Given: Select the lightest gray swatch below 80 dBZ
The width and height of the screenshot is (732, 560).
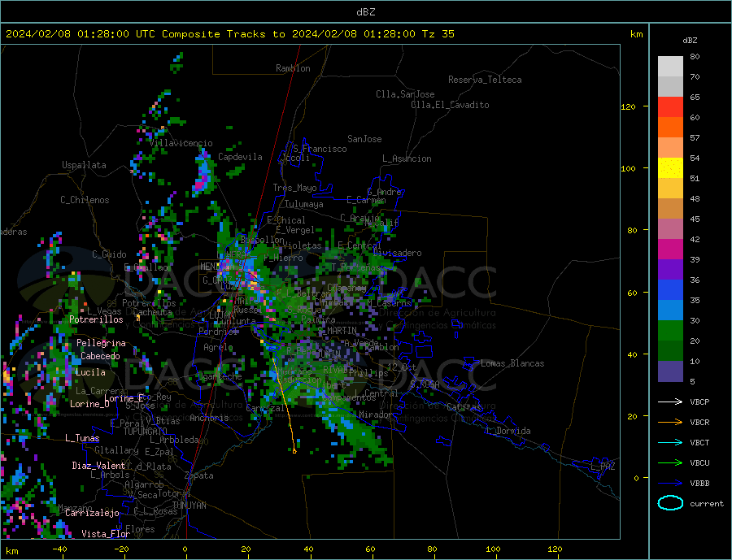Looking at the screenshot, I should 670,67.
